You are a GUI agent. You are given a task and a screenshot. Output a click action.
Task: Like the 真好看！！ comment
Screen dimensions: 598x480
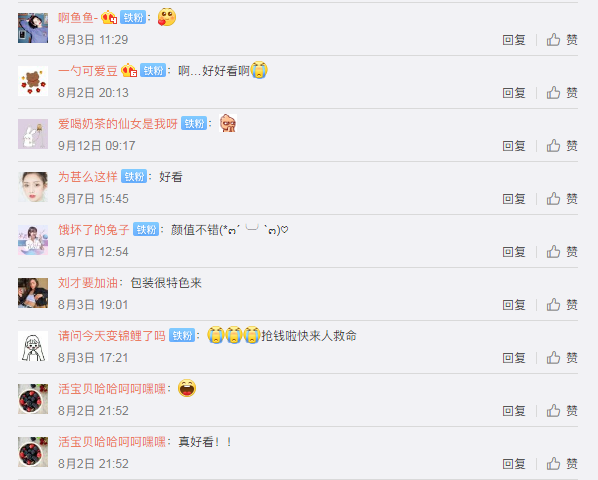pos(562,464)
